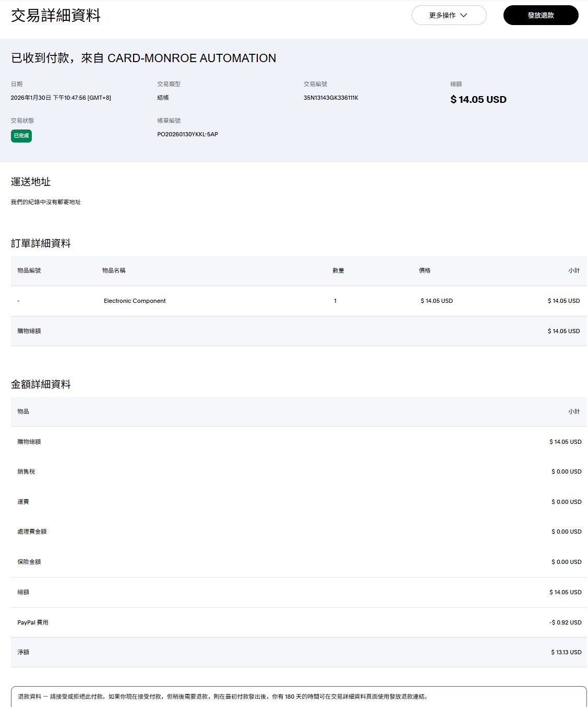
Task: Click invoice number PO20260130YKKL-5AP
Action: coord(187,134)
